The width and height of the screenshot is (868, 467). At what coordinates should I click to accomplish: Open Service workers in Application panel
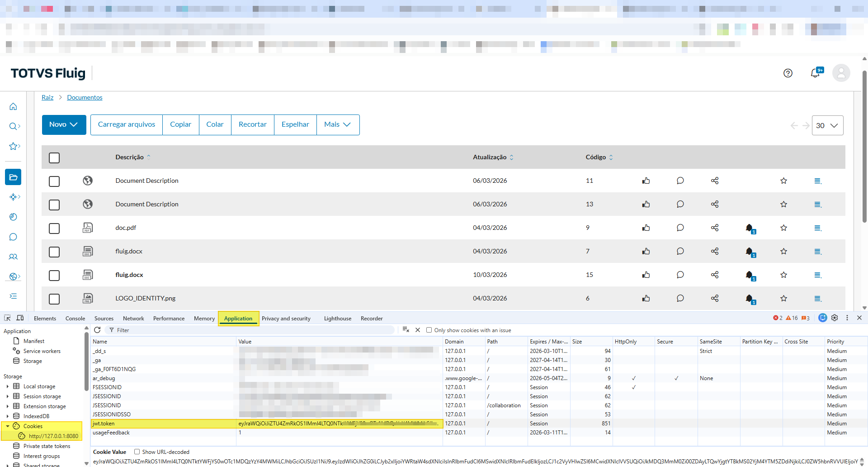coord(42,351)
